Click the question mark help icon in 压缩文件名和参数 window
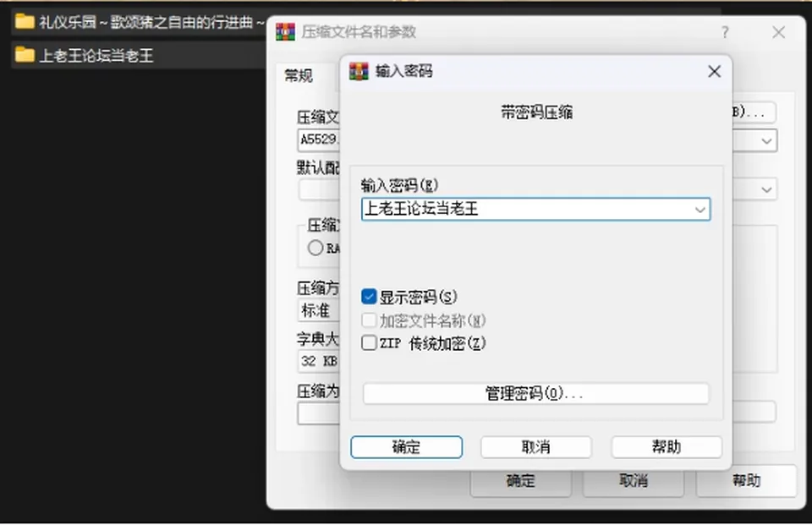812x525 pixels. tap(725, 33)
